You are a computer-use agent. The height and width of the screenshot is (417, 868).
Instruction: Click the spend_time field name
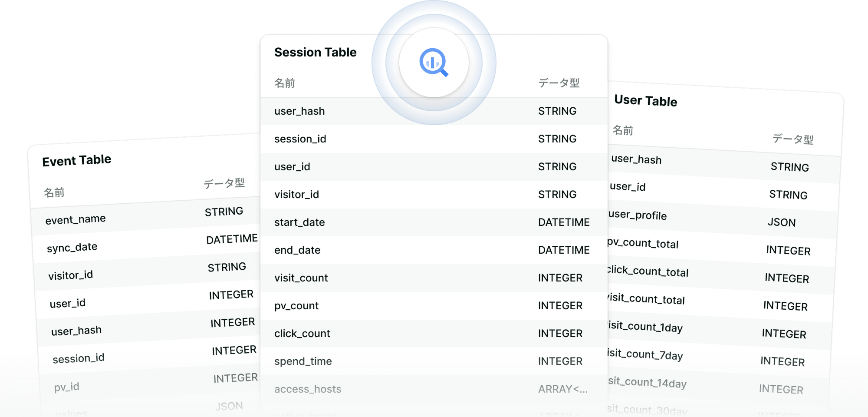pos(303,361)
